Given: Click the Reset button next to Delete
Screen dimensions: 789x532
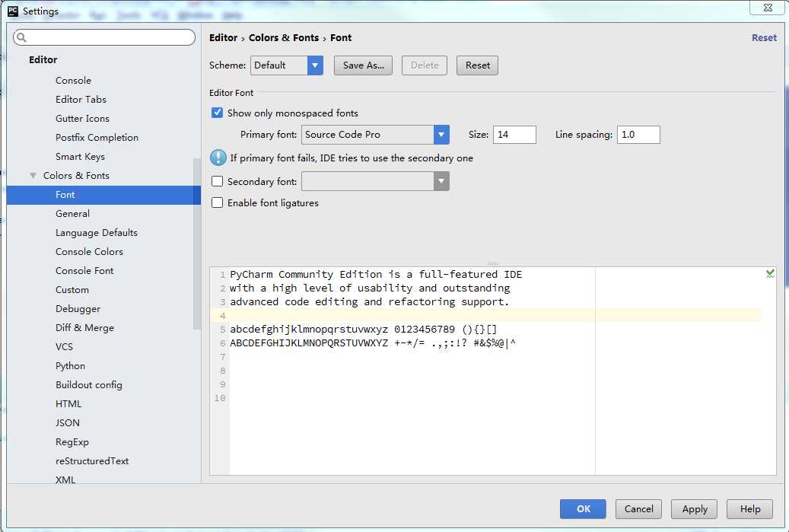Looking at the screenshot, I should point(477,65).
